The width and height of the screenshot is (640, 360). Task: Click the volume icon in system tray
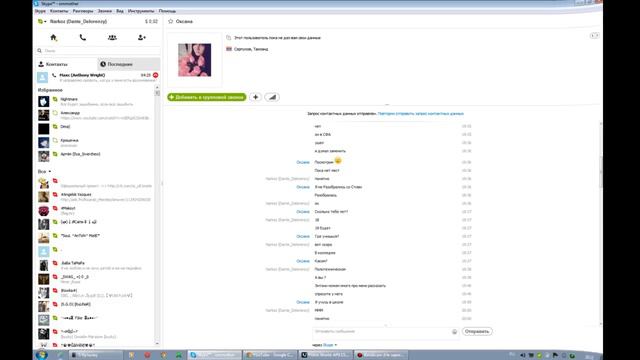point(523,356)
